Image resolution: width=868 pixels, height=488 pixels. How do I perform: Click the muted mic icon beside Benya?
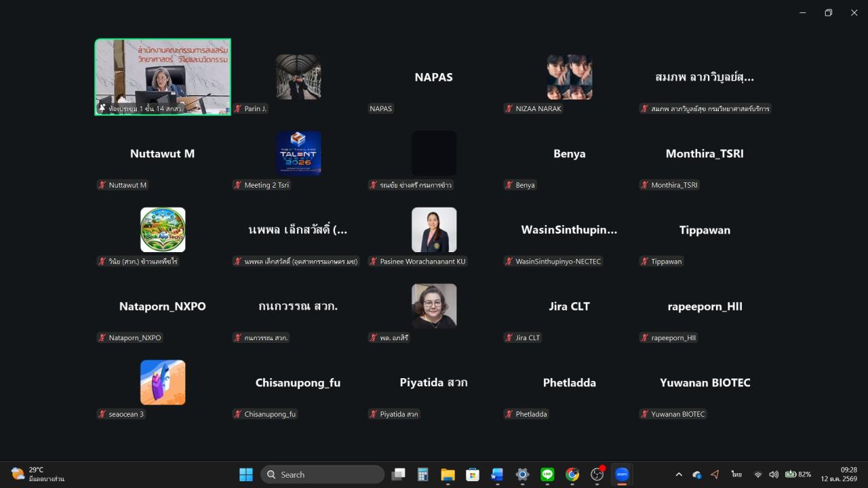pyautogui.click(x=509, y=185)
